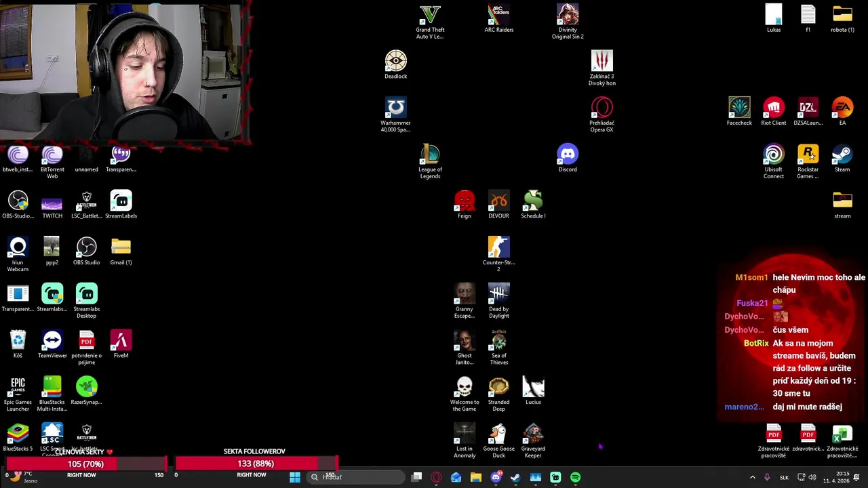Select the Kôš recycle bin
Image resolution: width=868 pixels, height=488 pixels.
(18, 344)
